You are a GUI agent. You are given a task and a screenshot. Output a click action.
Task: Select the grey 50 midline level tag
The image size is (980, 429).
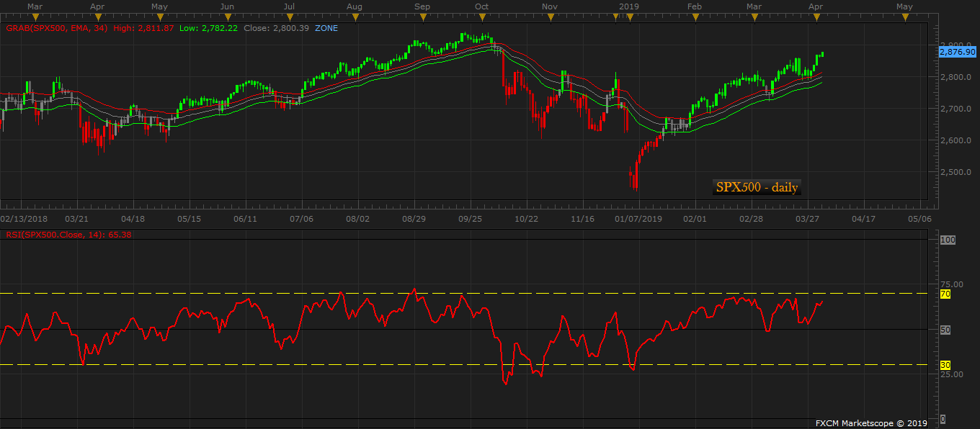[x=945, y=330]
